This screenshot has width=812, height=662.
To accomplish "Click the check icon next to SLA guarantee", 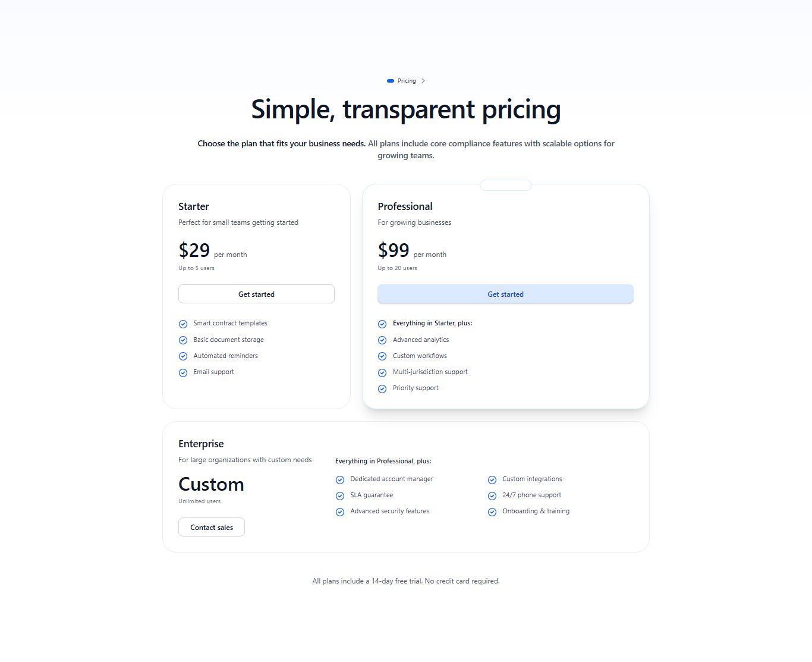I will pyautogui.click(x=340, y=495).
